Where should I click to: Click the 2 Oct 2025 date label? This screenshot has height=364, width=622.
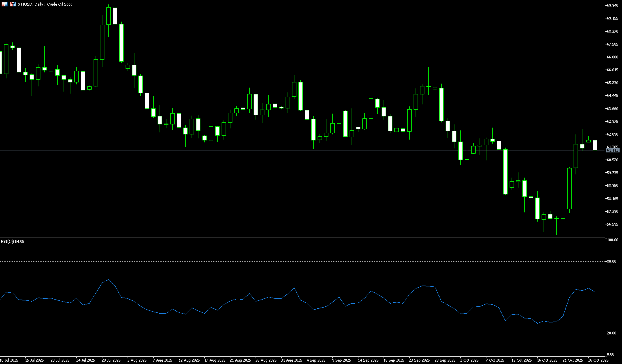[x=469, y=360]
